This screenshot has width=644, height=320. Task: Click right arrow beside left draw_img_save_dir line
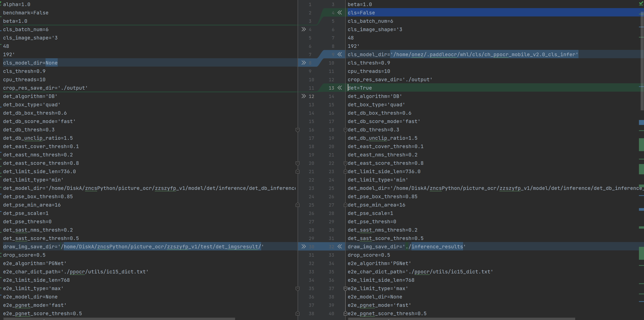304,247
